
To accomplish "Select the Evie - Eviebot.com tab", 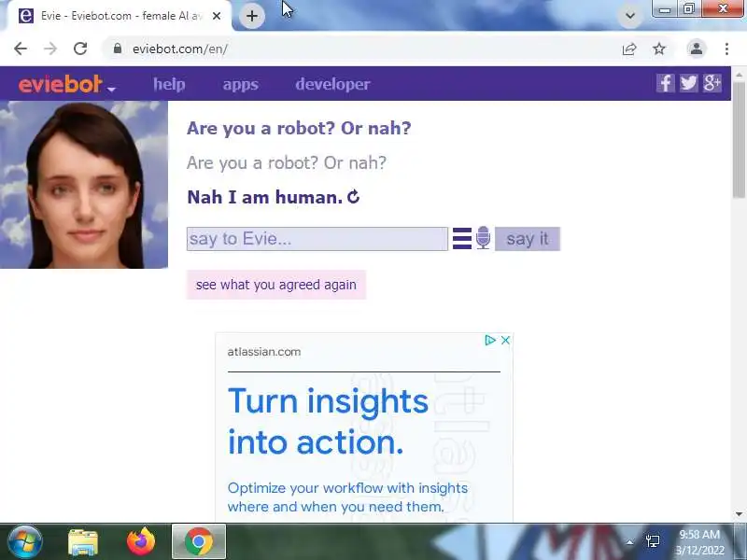I will point(120,16).
